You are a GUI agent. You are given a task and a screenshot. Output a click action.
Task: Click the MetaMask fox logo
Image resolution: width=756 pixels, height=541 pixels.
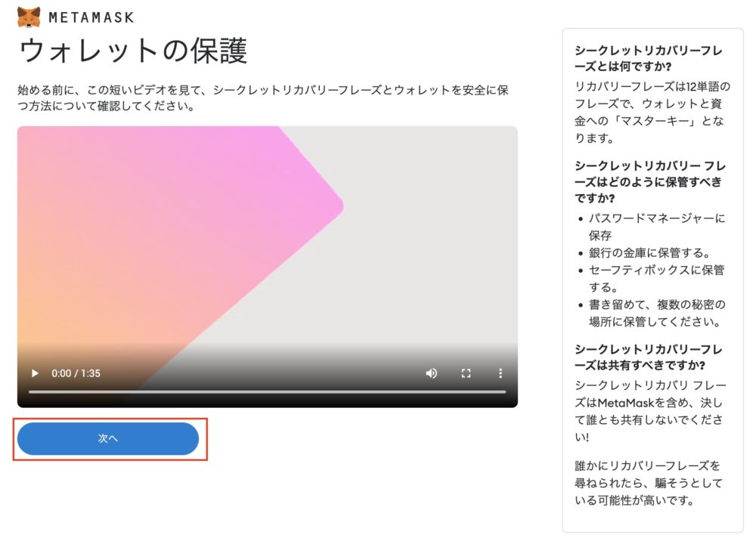pyautogui.click(x=29, y=17)
